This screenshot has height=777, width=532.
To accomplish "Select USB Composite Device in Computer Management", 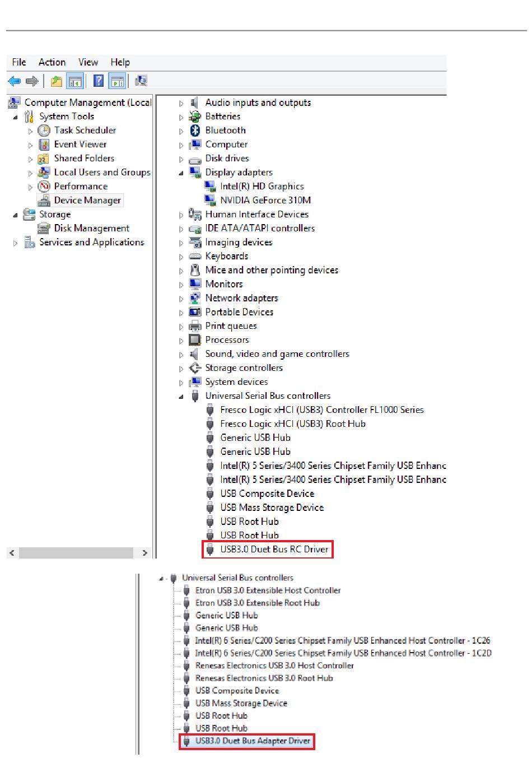I will coord(267,494).
